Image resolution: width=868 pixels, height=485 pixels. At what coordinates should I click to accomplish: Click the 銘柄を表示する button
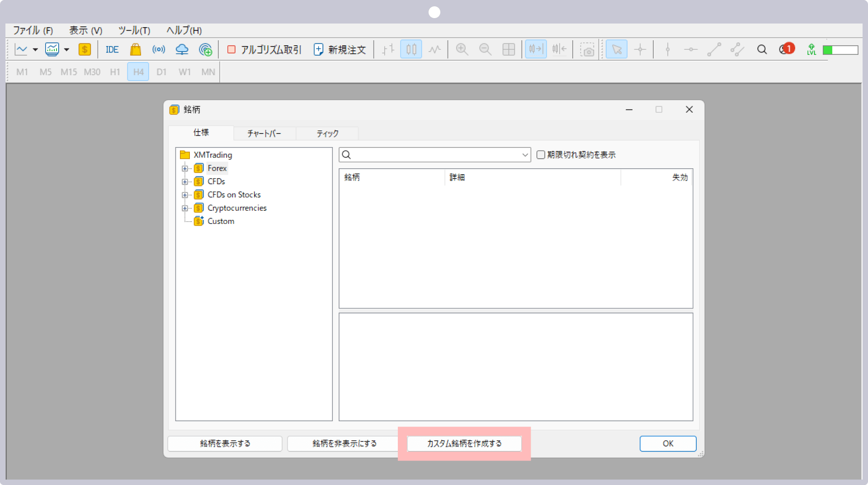pos(225,443)
